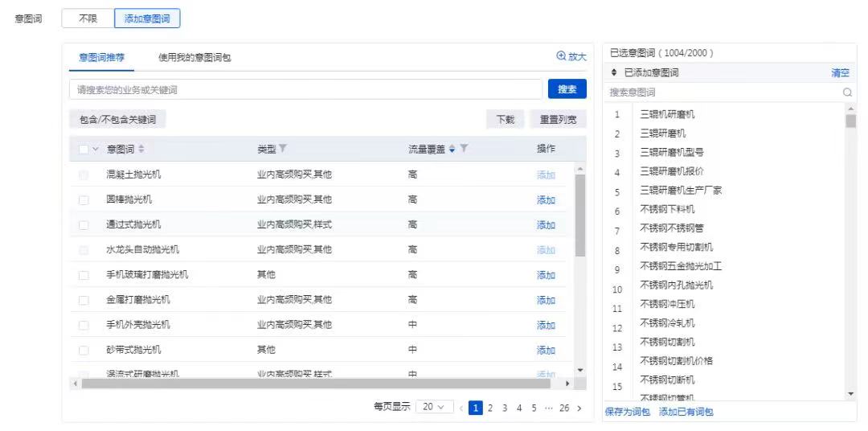Click the pagination ellipsis
The image size is (868, 431).
click(x=549, y=408)
